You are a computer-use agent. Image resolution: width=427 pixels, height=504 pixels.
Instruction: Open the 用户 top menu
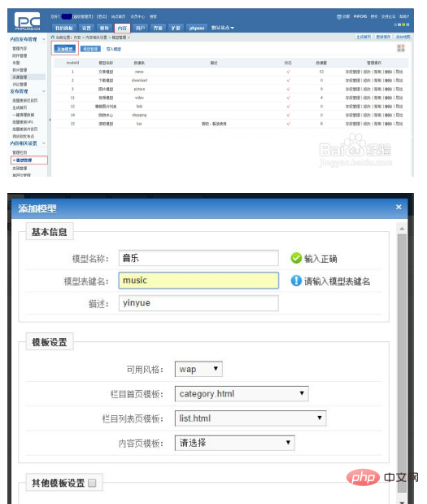(x=140, y=28)
